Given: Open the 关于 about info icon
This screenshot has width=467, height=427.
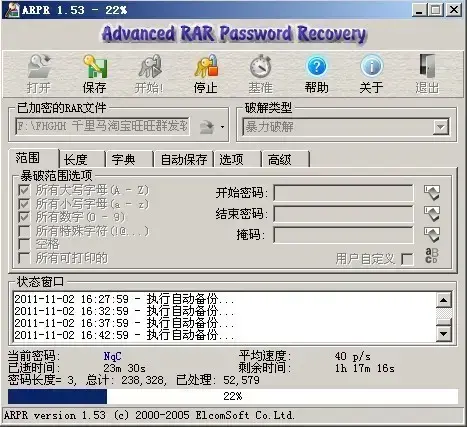Looking at the screenshot, I should tap(371, 66).
